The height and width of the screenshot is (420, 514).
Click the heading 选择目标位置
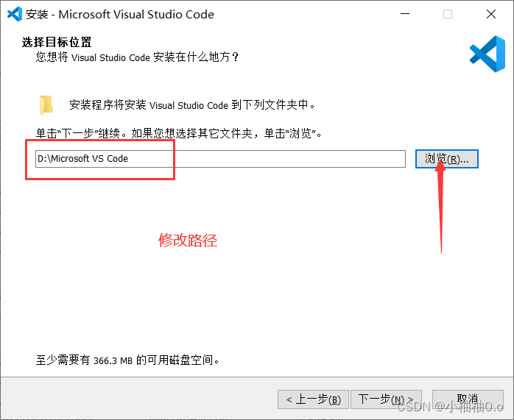(57, 42)
